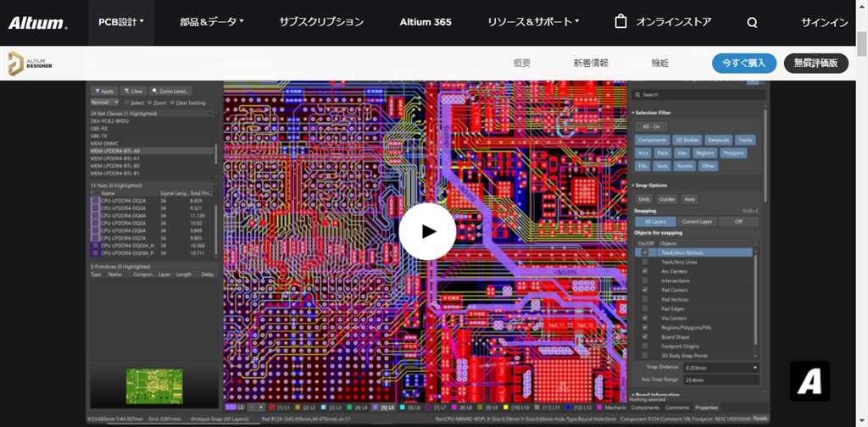Click board overview thumbnail
Viewport: 868px width, 427px height.
[154, 386]
